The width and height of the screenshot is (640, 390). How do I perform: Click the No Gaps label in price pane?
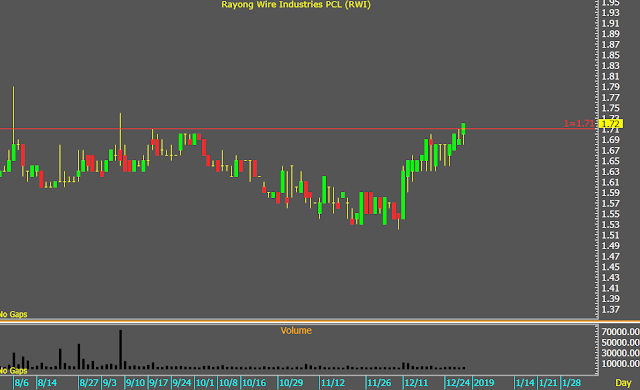pos(13,314)
